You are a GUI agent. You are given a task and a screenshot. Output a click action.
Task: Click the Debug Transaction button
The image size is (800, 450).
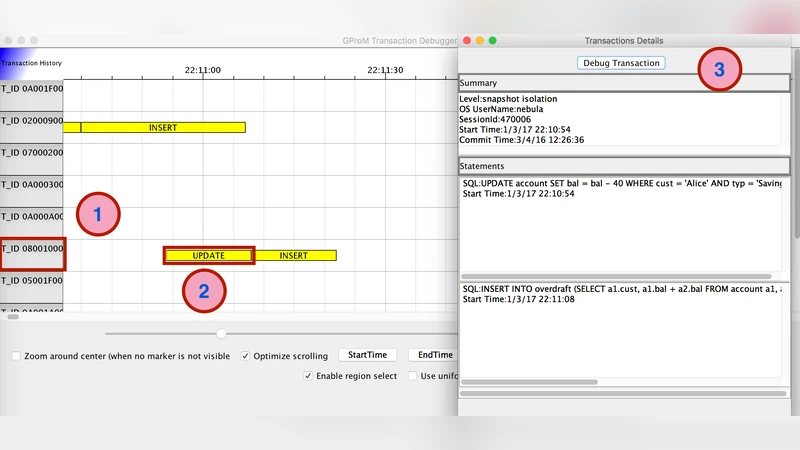tap(621, 63)
